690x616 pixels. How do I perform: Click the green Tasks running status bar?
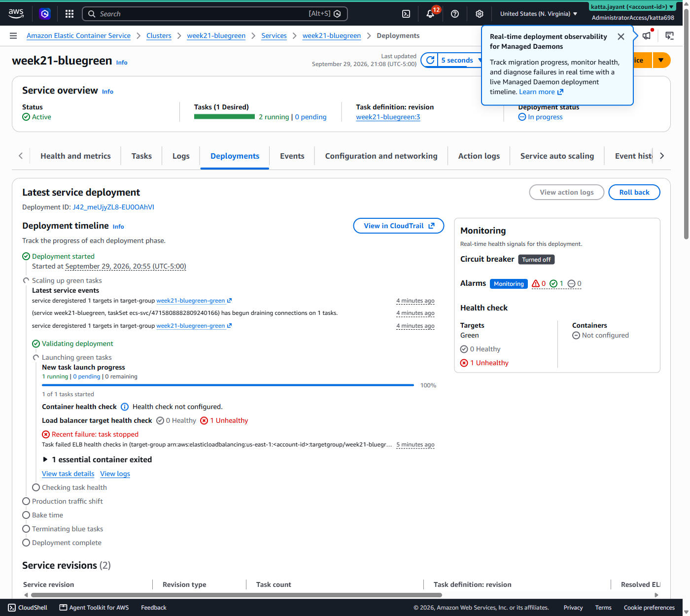(x=224, y=117)
